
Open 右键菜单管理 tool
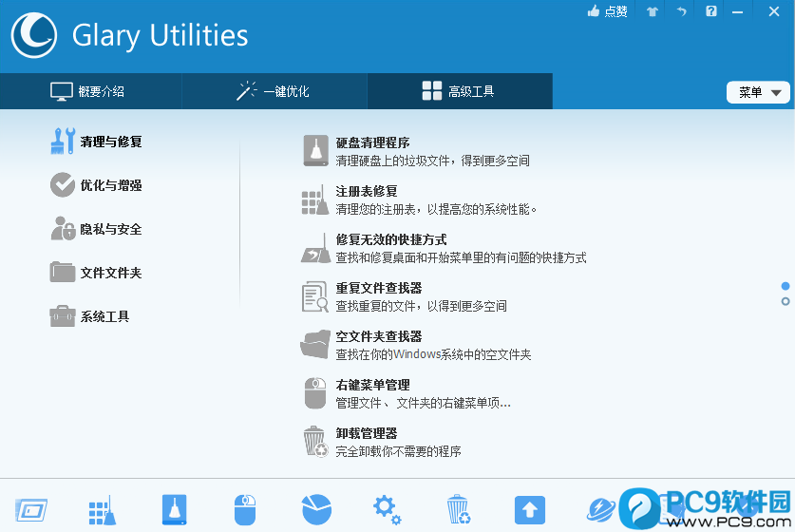[x=372, y=385]
